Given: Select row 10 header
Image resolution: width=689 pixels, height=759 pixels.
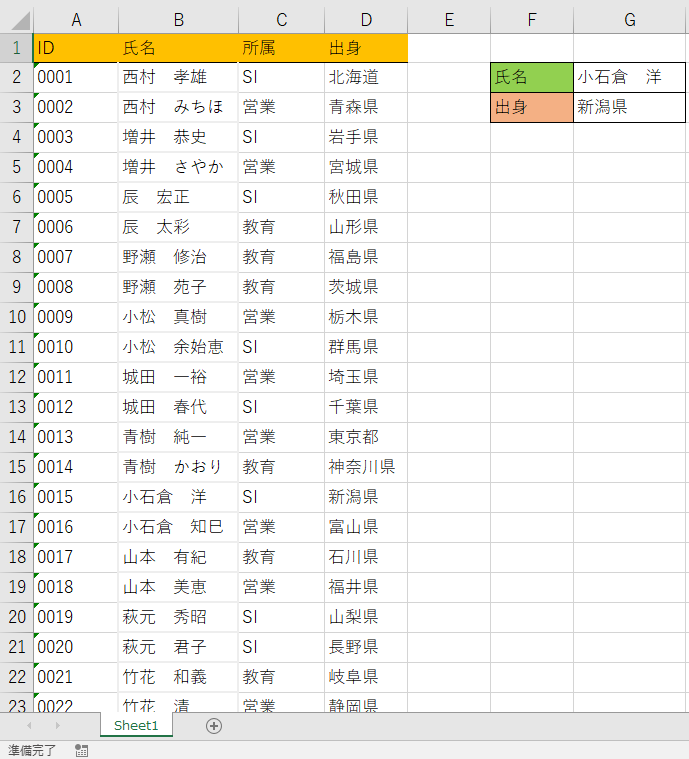Looking at the screenshot, I should [16, 317].
